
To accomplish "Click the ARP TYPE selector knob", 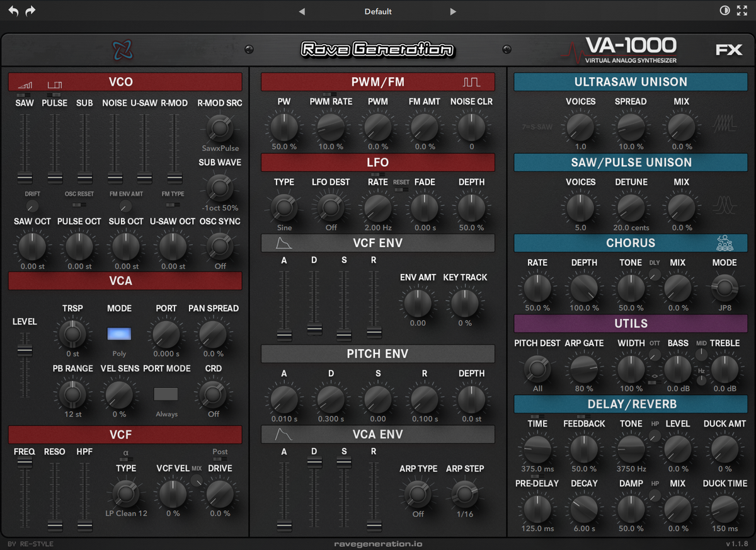I will coord(418,493).
